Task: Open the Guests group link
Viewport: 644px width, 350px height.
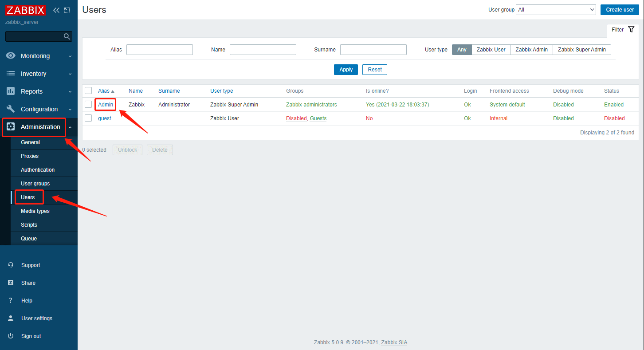Action: [318, 118]
